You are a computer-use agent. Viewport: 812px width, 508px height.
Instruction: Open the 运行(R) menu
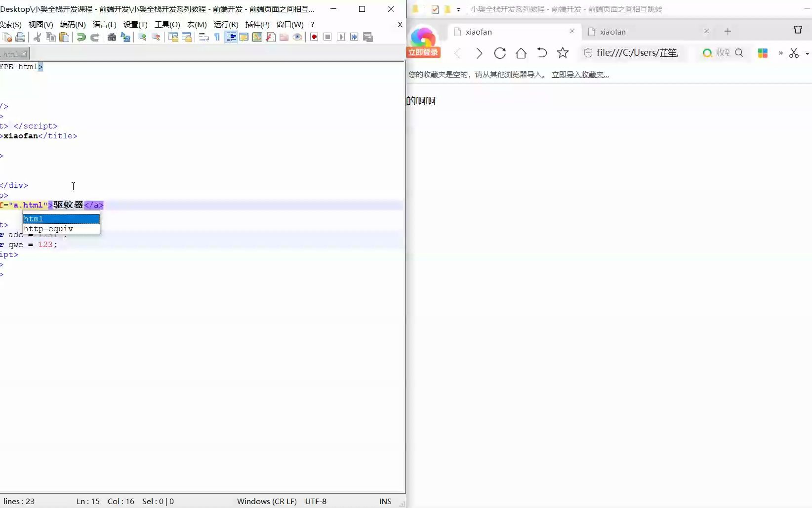coord(226,24)
